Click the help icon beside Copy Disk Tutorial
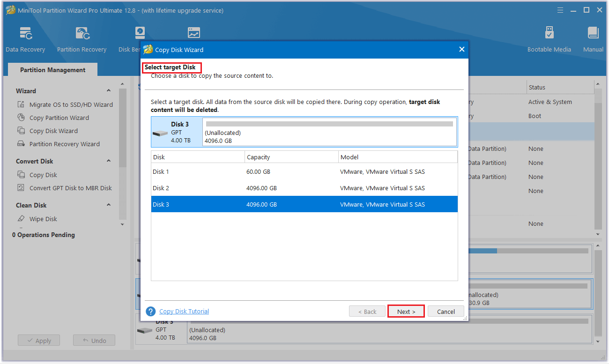Image resolution: width=609 pixels, height=364 pixels. [151, 312]
